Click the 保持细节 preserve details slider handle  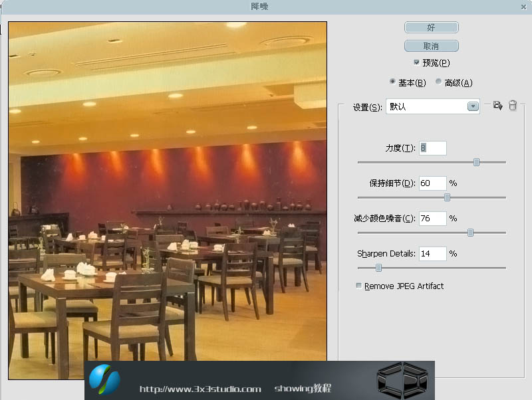447,197
